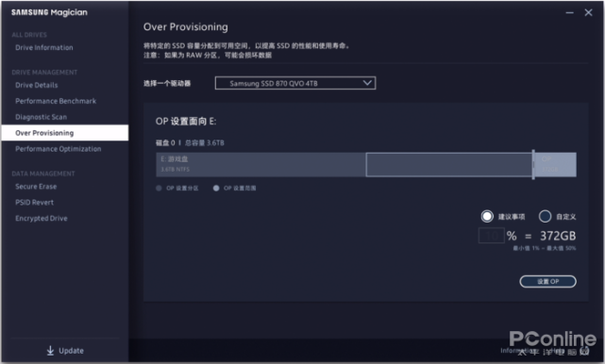Close the Magician window
The image size is (605, 364).
pos(588,12)
